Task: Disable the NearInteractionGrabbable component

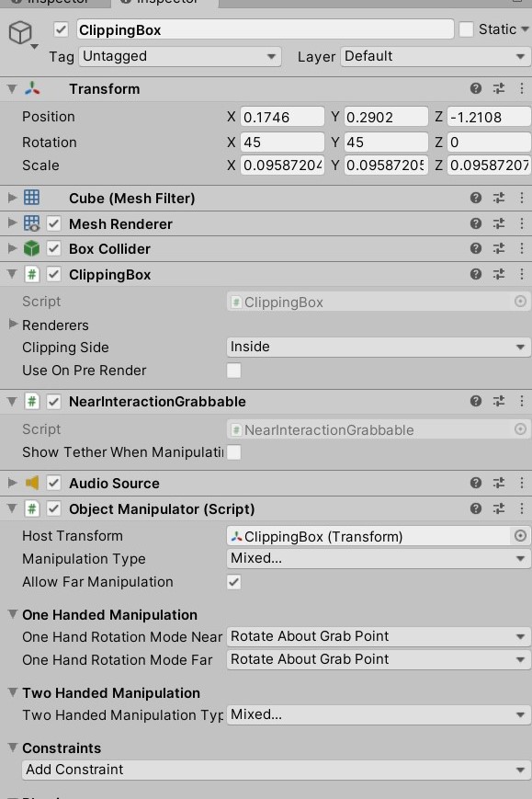Action: (x=54, y=402)
